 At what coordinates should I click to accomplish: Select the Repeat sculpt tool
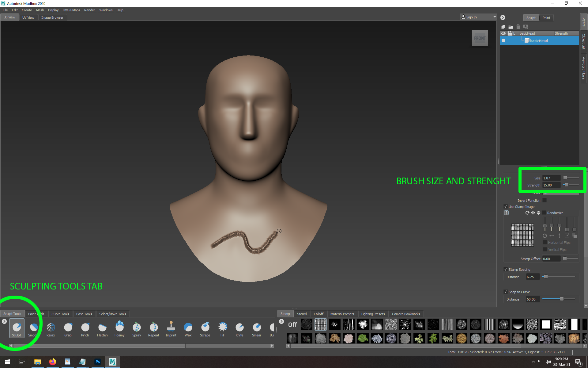click(154, 329)
